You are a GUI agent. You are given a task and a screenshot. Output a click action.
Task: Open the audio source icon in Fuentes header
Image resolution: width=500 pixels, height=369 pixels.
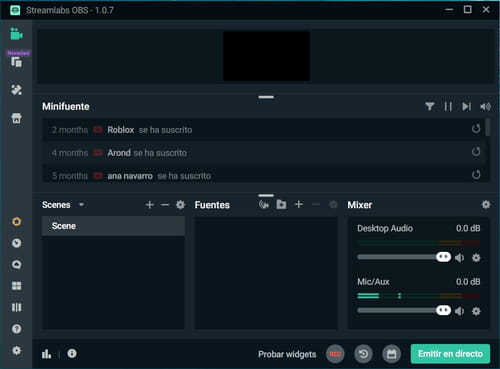tap(264, 204)
